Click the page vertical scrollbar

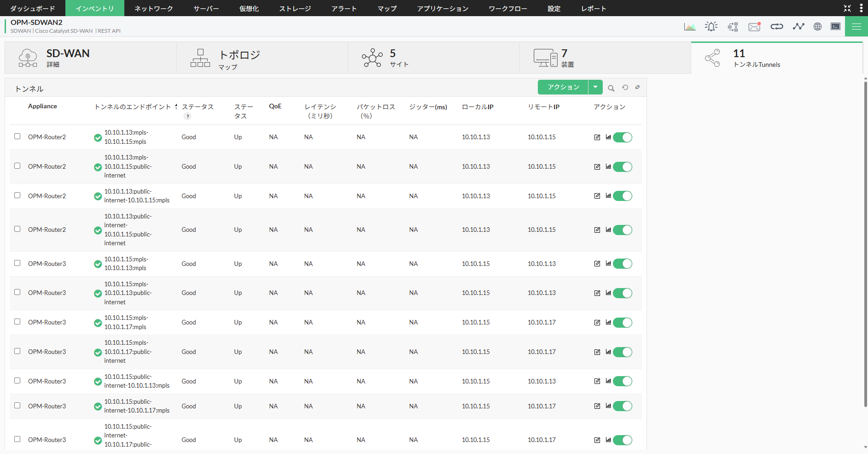[x=866, y=244]
